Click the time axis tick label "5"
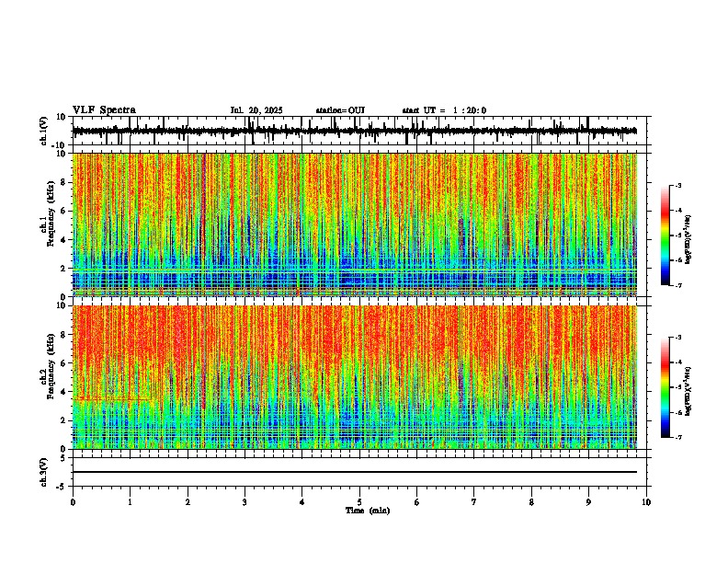This screenshot has height=563, width=728. (359, 502)
